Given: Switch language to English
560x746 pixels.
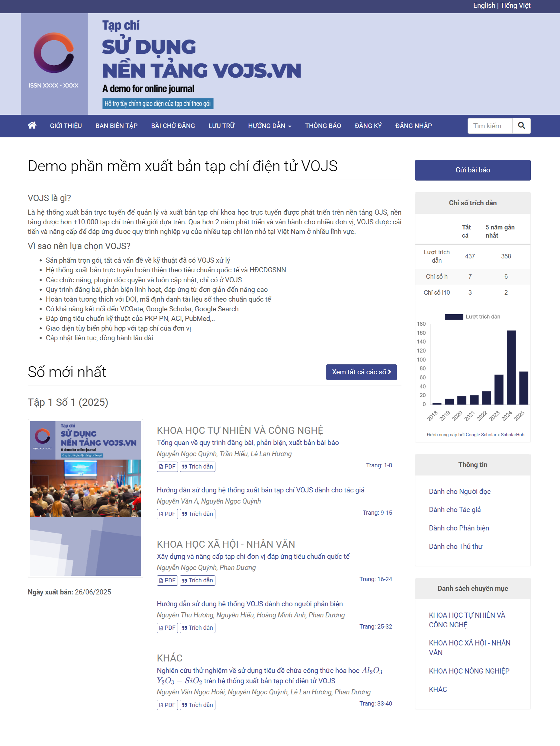Looking at the screenshot, I should click(484, 6).
